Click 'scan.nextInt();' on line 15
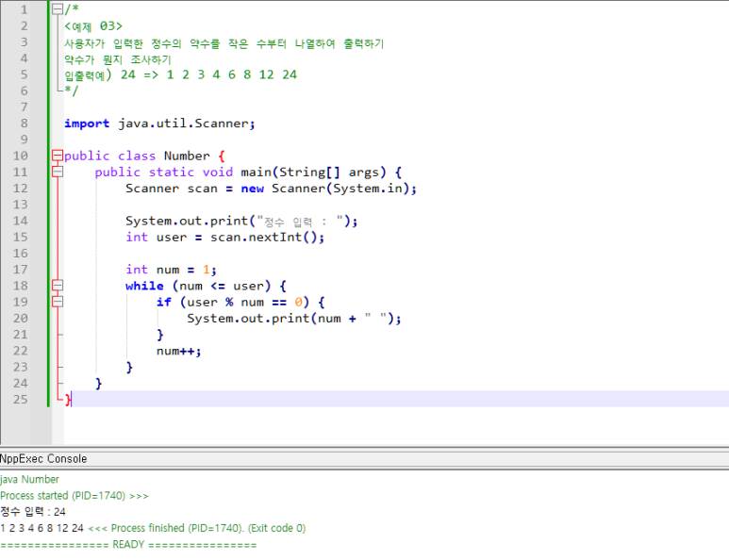 click(267, 237)
